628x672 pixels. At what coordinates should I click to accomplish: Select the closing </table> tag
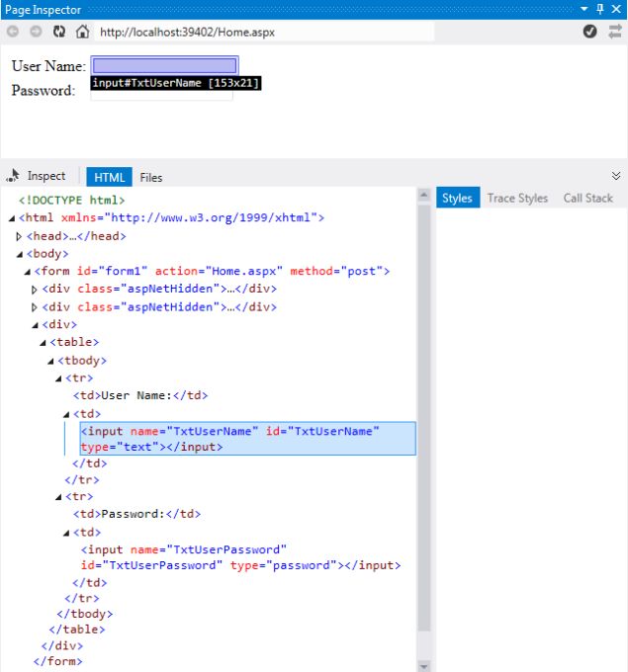point(77,630)
